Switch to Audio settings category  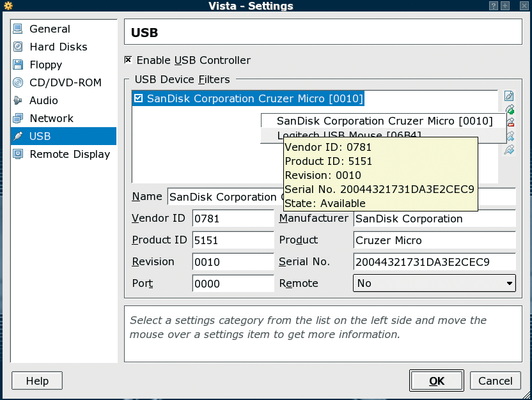pyautogui.click(x=63, y=100)
